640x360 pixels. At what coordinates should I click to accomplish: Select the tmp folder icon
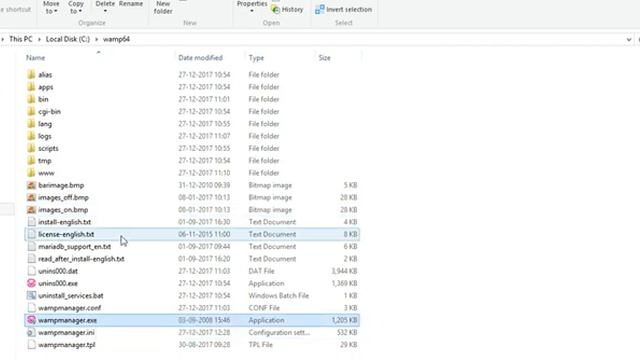[x=31, y=160]
